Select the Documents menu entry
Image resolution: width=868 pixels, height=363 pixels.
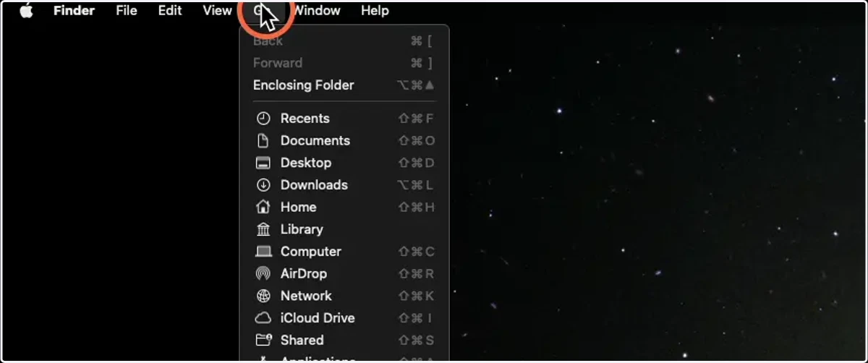click(x=344, y=141)
